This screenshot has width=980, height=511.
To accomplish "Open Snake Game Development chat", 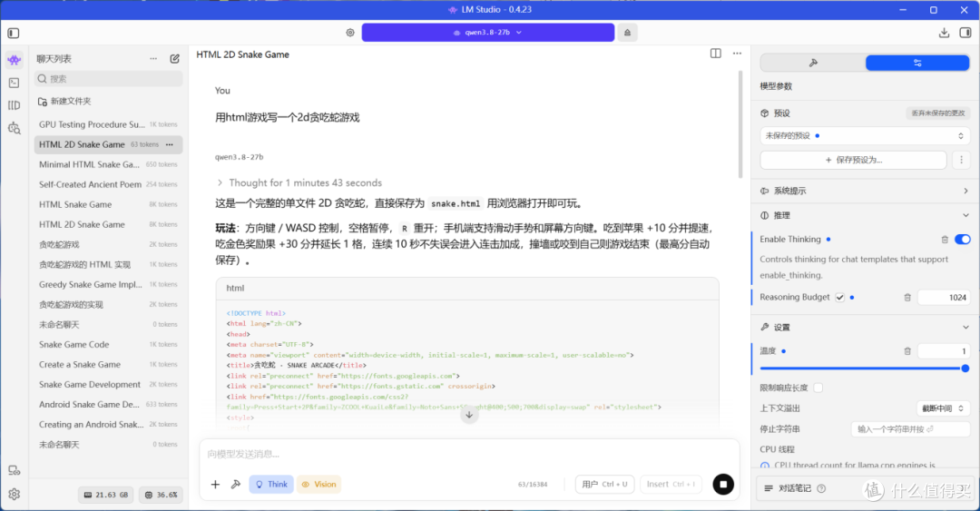I will coord(108,385).
